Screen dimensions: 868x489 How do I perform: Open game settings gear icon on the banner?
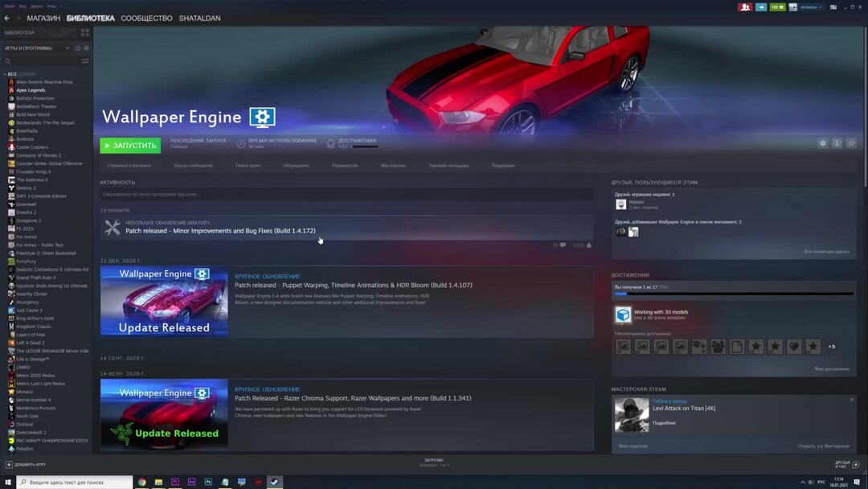click(823, 143)
